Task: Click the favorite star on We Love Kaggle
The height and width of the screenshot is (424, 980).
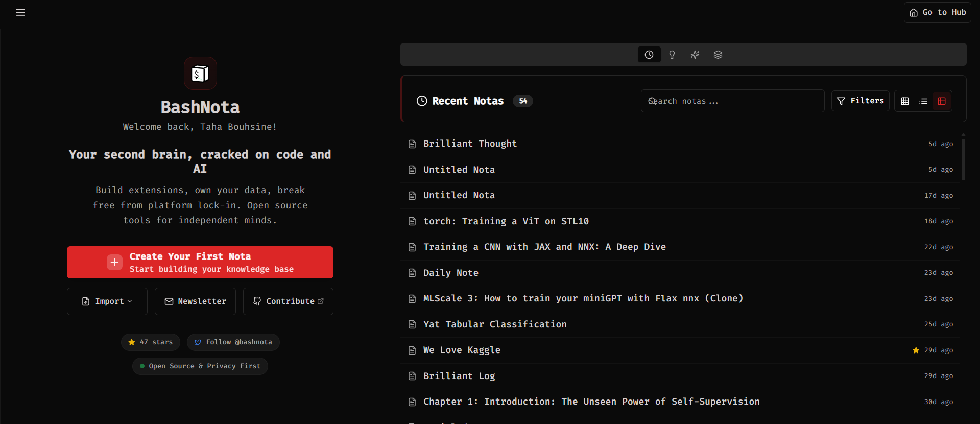Action: pos(916,350)
